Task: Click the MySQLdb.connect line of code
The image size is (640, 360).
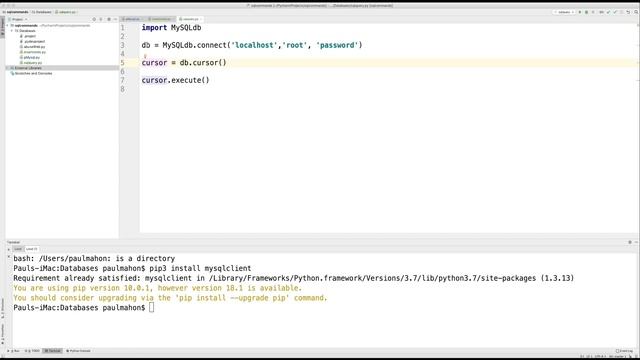Action: pos(252,45)
